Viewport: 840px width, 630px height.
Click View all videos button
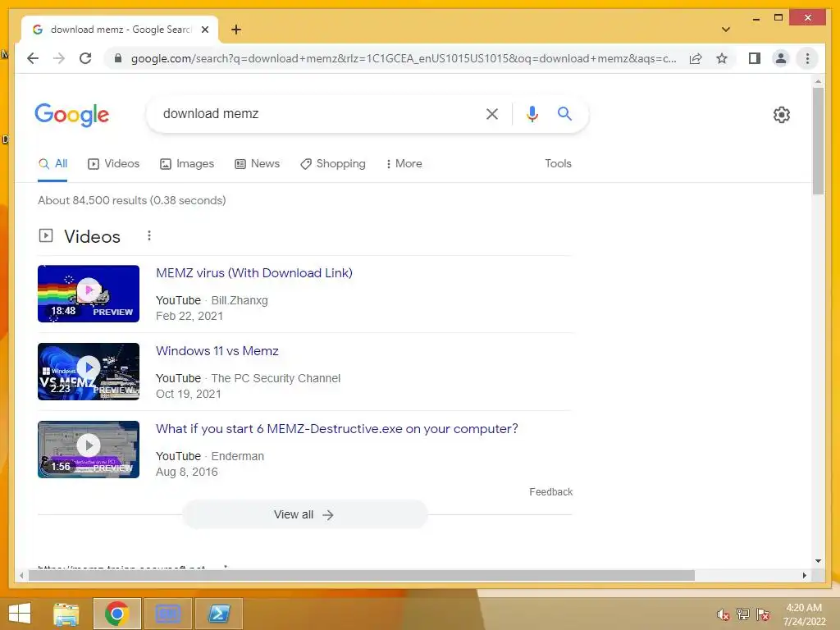pyautogui.click(x=304, y=515)
